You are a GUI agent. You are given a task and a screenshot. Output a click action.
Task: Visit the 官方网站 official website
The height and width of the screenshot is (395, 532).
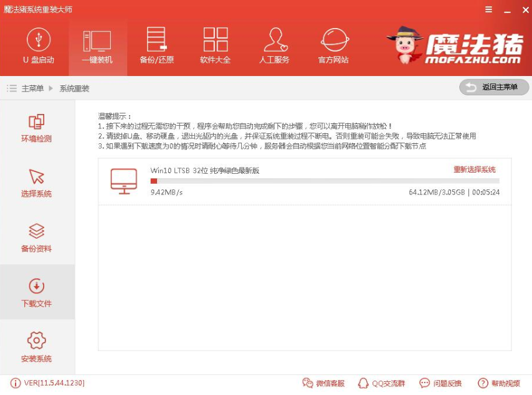pyautogui.click(x=333, y=47)
